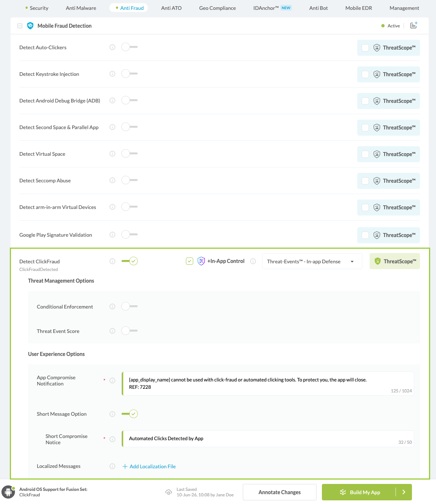Screen dimensions: 436x504
Task: Enable Detect Keystroke Injection toggle
Action: (x=129, y=74)
